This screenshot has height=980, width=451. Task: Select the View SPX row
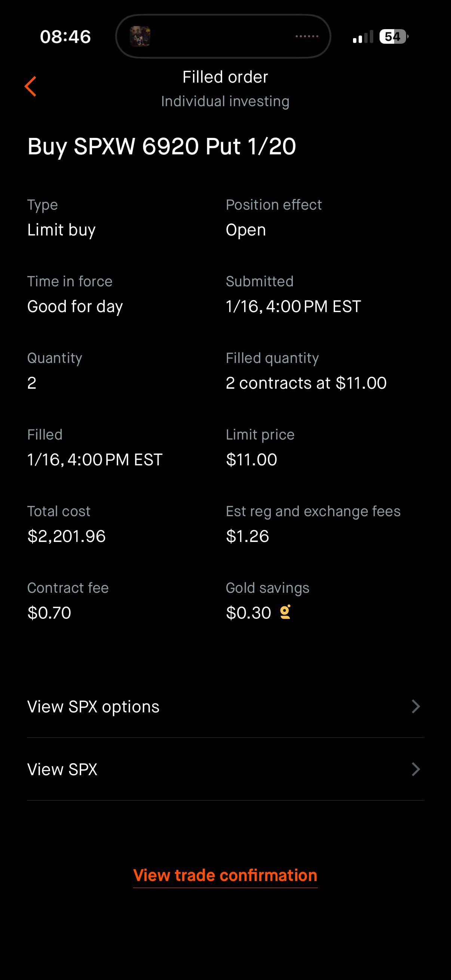coord(225,769)
